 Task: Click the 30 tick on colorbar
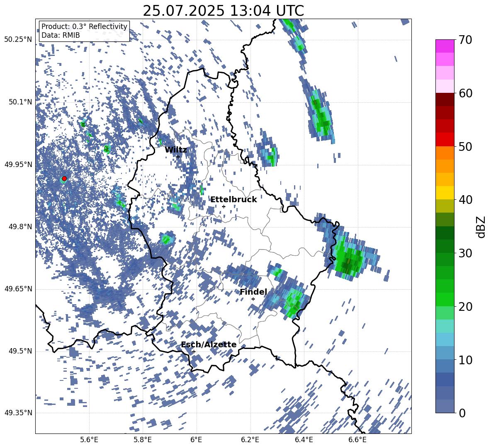click(465, 253)
